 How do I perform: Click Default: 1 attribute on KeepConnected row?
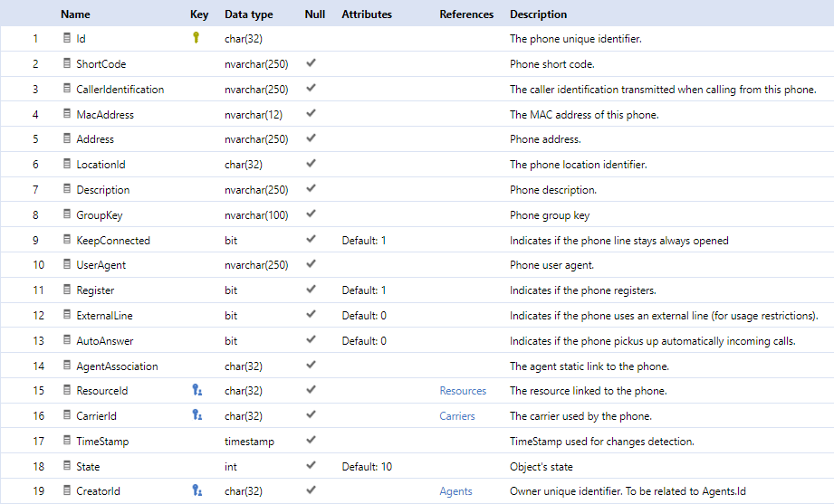point(364,241)
